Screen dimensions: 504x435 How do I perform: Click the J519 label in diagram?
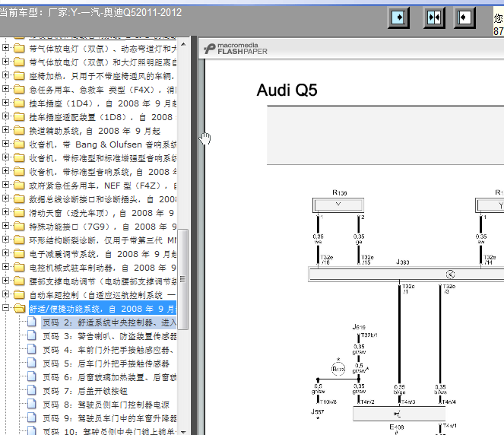[x=359, y=327]
